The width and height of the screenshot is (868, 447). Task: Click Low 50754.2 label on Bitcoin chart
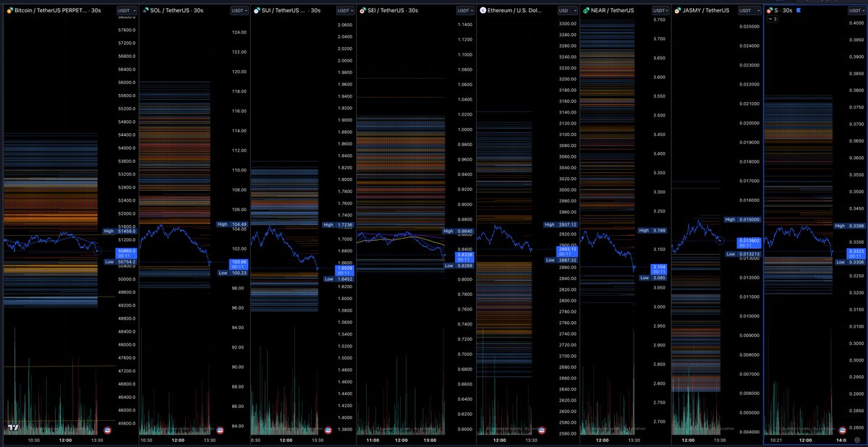point(119,262)
